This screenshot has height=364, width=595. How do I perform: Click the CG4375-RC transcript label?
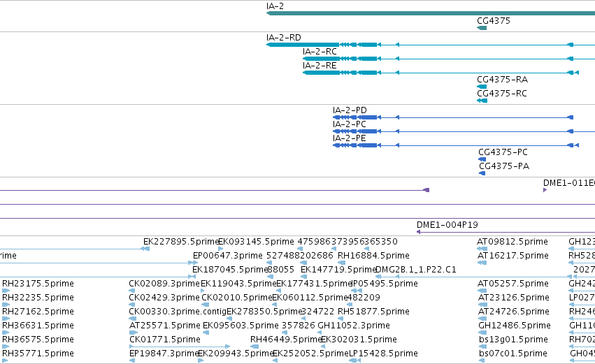pyautogui.click(x=501, y=94)
